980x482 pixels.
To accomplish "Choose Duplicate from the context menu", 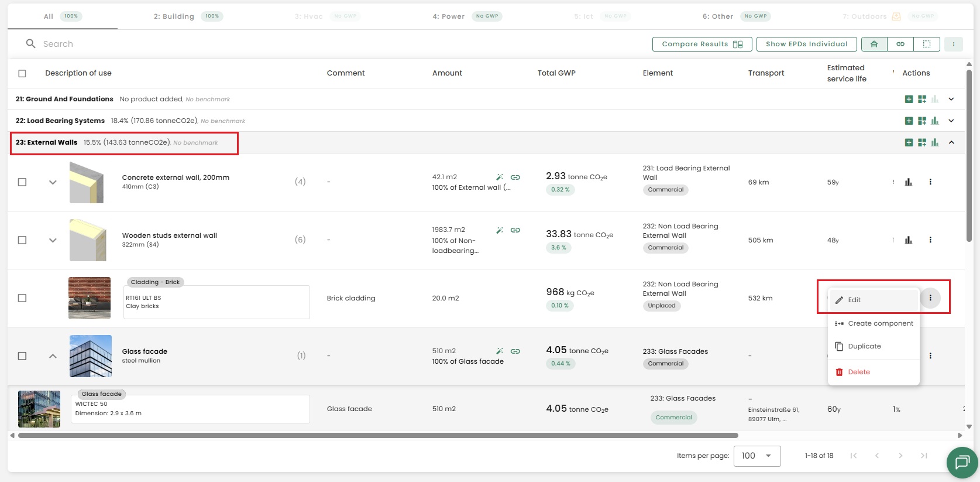I will point(864,346).
